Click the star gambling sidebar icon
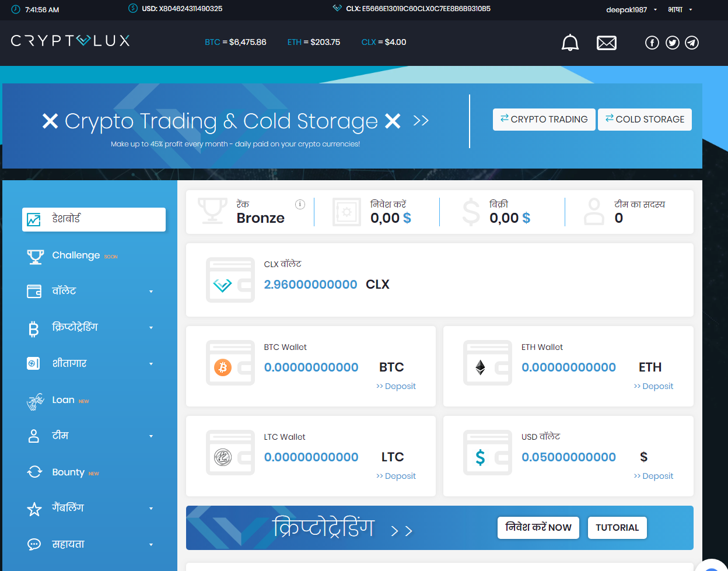The image size is (728, 571). coord(35,509)
